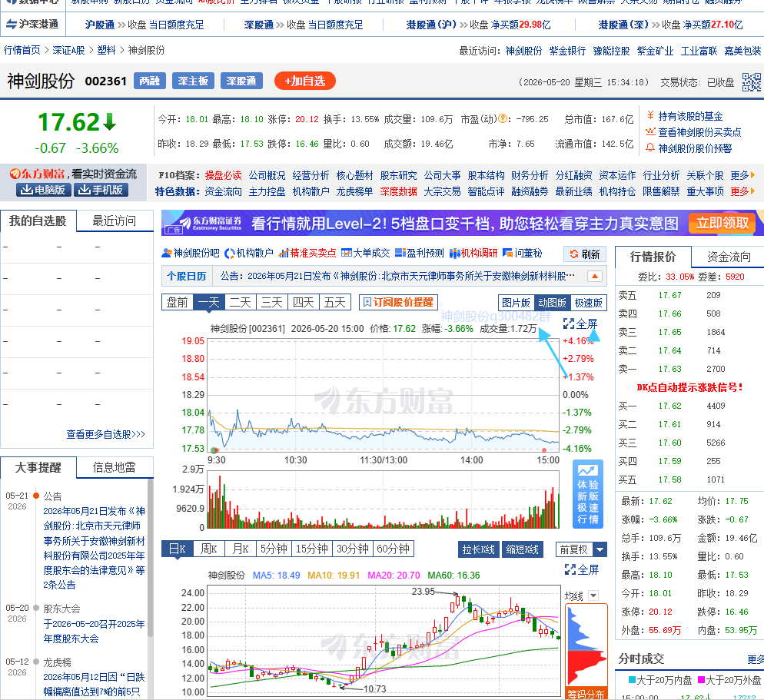Click 体验新版极速行情 banner
This screenshot has height=700, width=764.
[588, 494]
